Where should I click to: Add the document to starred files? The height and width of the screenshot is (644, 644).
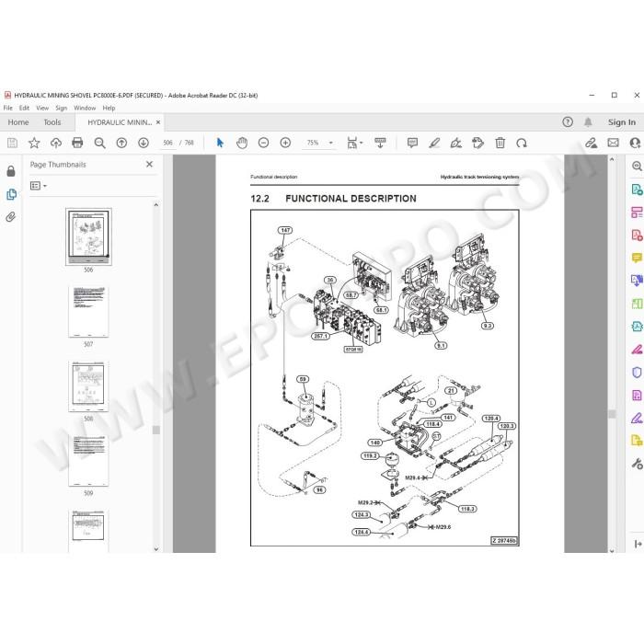34,143
